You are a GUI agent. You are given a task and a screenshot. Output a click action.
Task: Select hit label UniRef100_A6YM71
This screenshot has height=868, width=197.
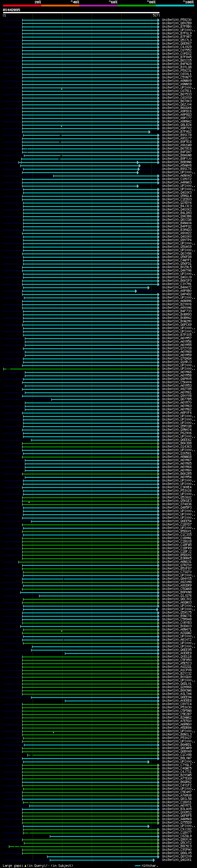point(176,806)
